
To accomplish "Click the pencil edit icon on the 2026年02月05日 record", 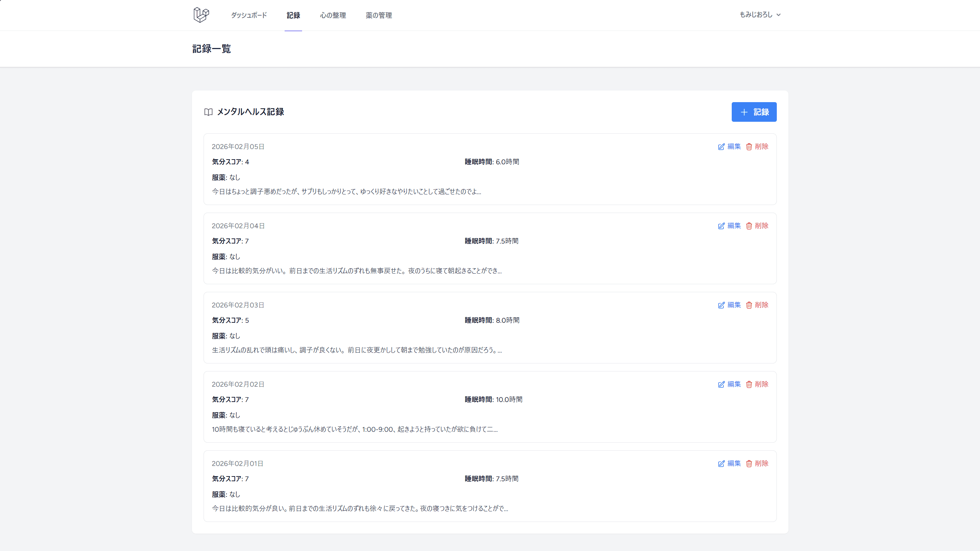I will [720, 147].
